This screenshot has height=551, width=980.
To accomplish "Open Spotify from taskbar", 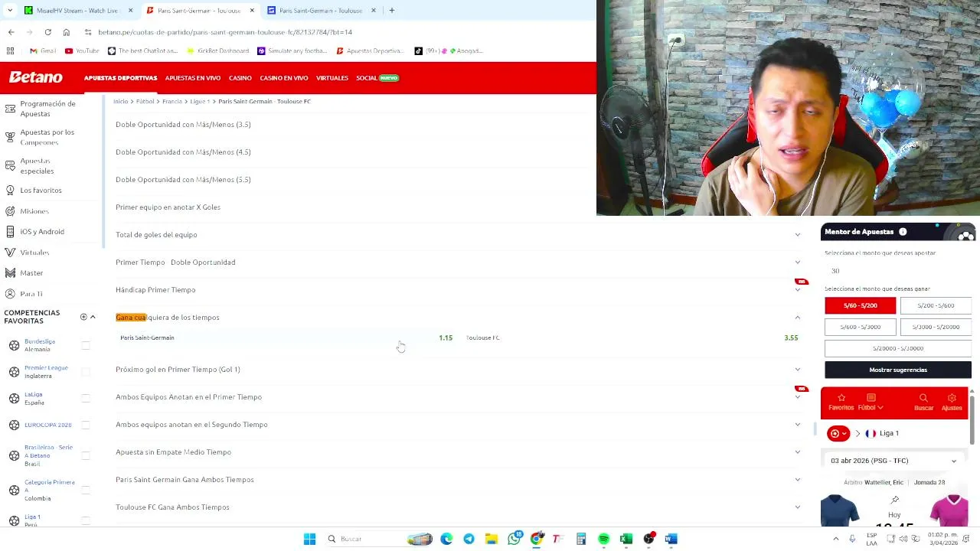I will point(603,539).
